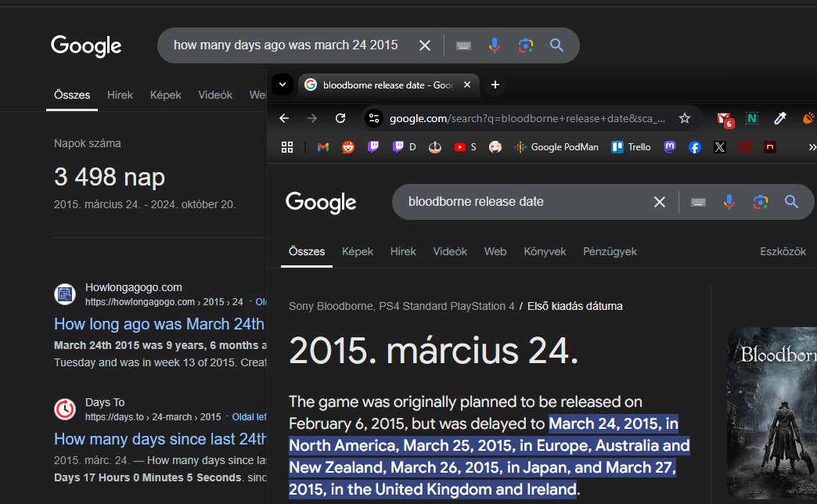Click the Howlongagogo.com site name

point(133,287)
